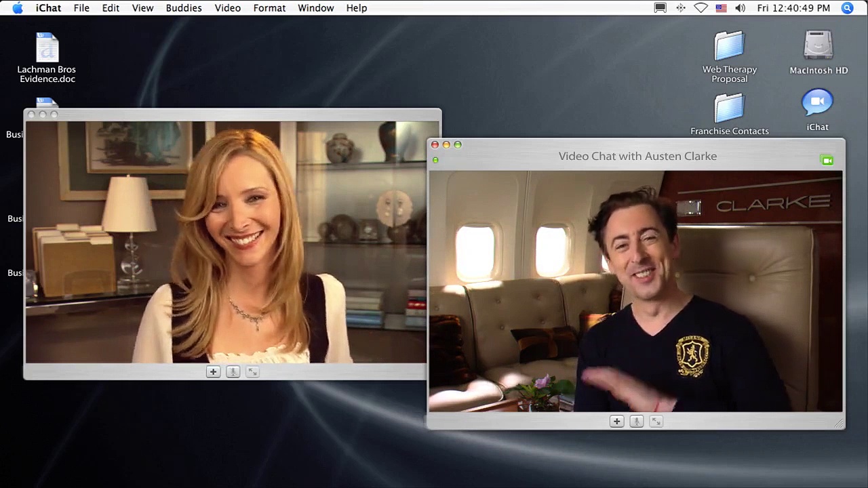
Task: Enter full screen in Austen Clarke video chat
Action: [656, 422]
